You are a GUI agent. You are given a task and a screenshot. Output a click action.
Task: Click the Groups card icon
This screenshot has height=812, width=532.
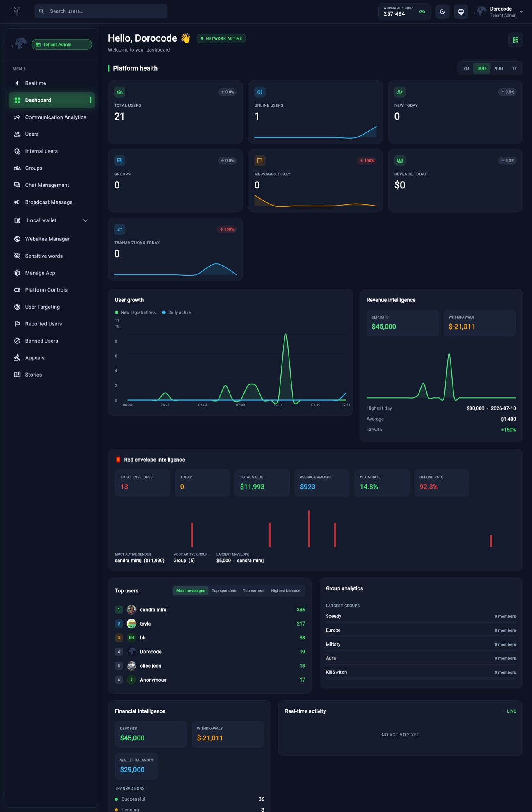(x=119, y=161)
